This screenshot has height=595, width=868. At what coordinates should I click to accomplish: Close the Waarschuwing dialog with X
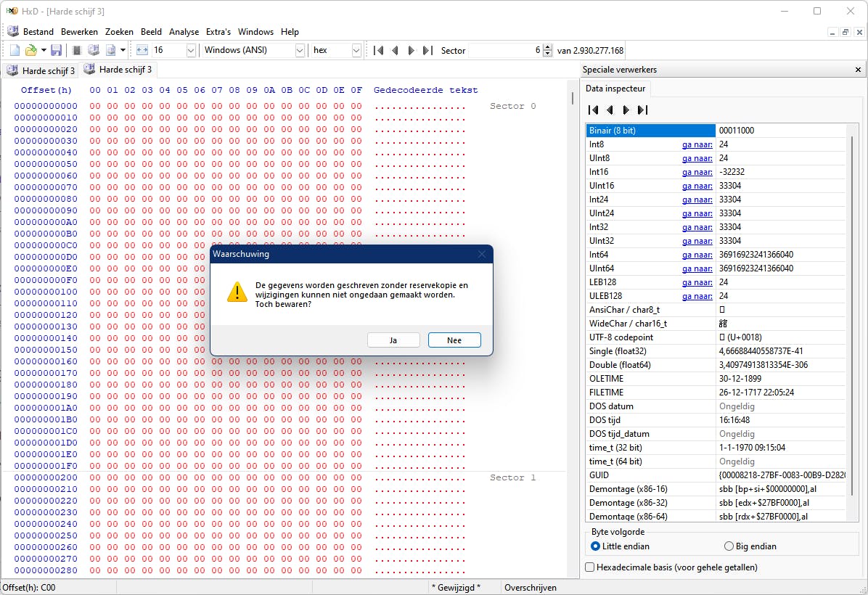[482, 254]
